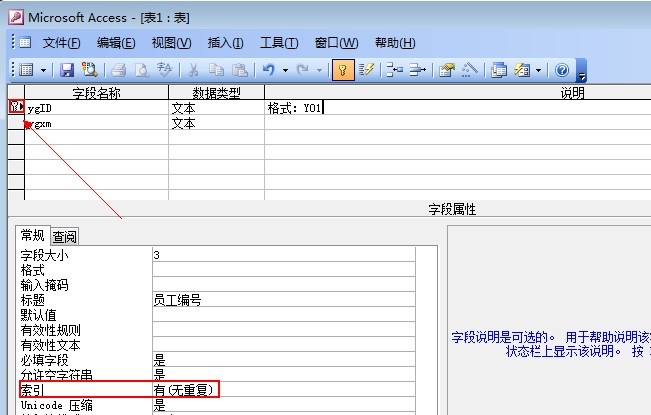Image resolution: width=651 pixels, height=415 pixels.
Task: Click the second field name cell
Action: coord(96,123)
